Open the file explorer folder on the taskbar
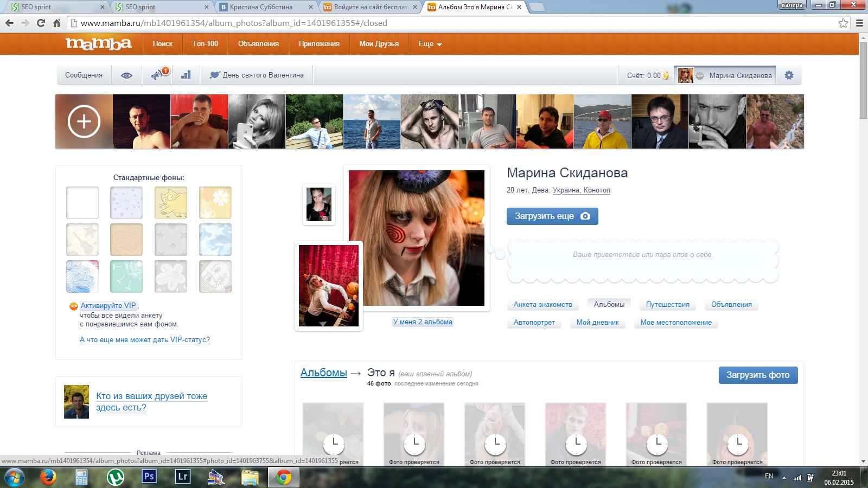Screen dimensions: 868x488 click(x=250, y=477)
